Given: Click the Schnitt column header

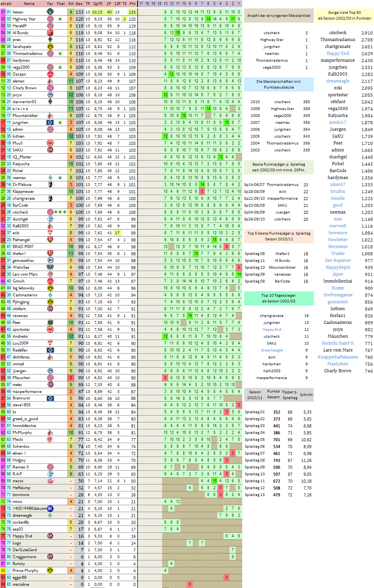Looking at the screenshot, I should tap(306, 394).
